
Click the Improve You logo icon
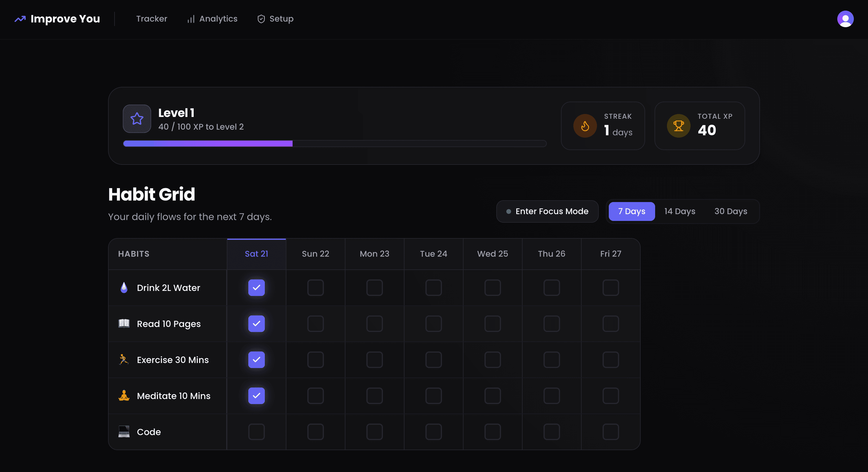coord(20,19)
